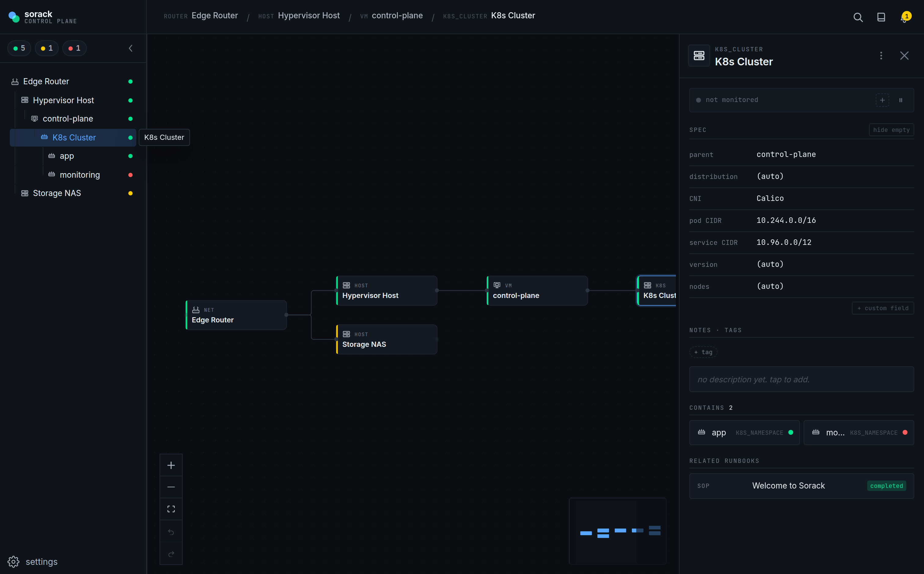Select monitoring namespace in tree
Screen dimensions: 924x574
(x=73, y=175)
